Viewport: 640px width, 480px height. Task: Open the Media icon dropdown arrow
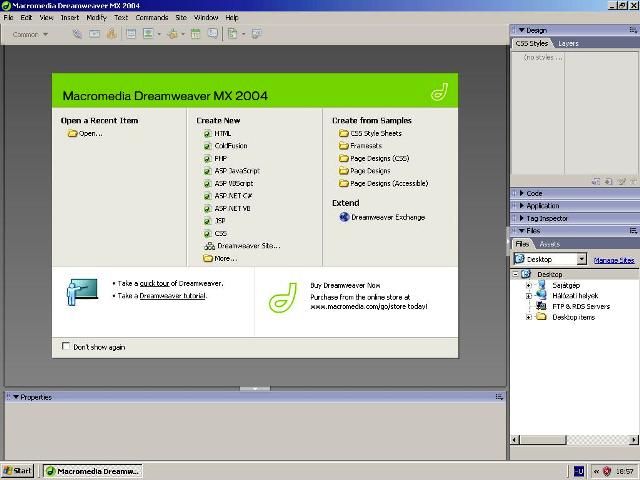tap(183, 34)
